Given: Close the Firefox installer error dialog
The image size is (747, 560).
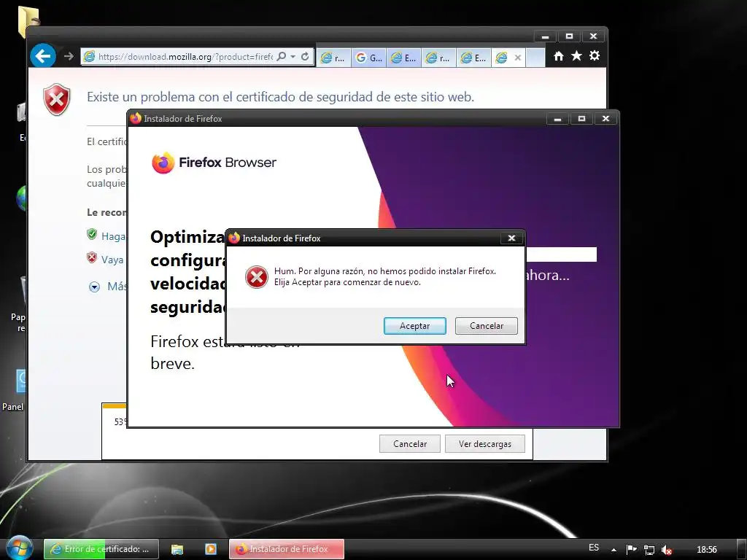Looking at the screenshot, I should click(511, 238).
